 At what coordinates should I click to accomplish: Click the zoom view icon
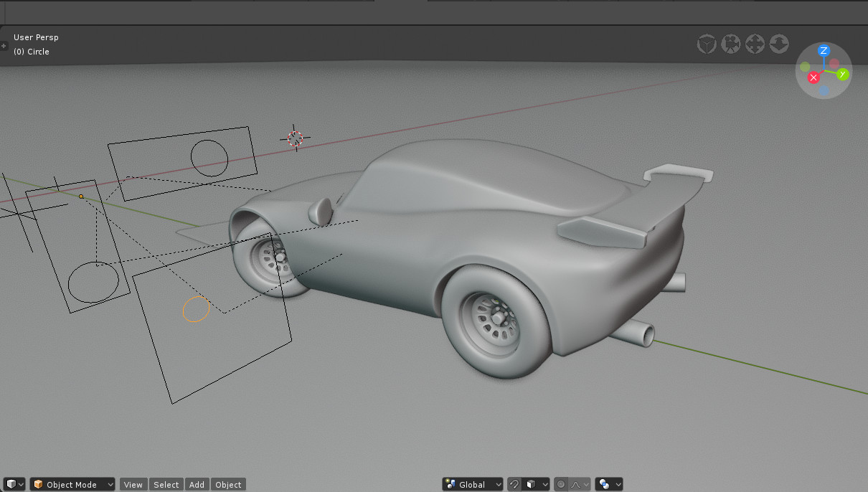(x=779, y=44)
